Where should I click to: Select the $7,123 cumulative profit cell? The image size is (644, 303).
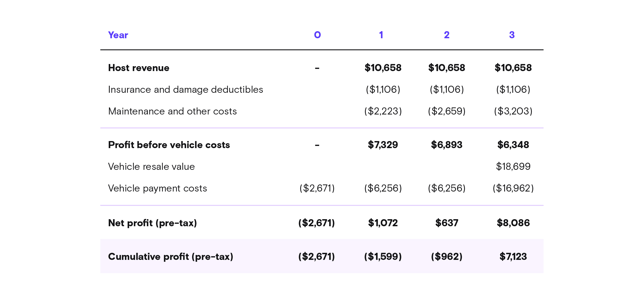(x=514, y=256)
